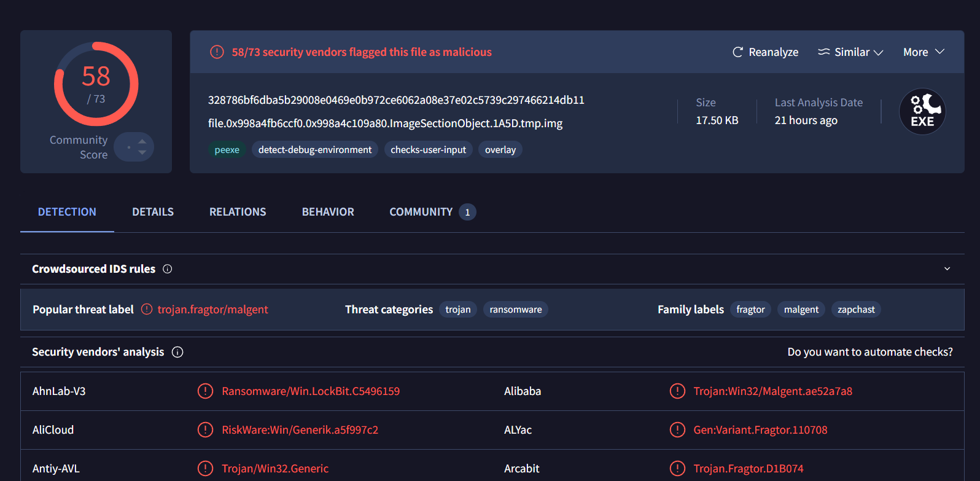Screen dimensions: 980x481
Task: Click the EXE file type icon
Action: [x=922, y=112]
